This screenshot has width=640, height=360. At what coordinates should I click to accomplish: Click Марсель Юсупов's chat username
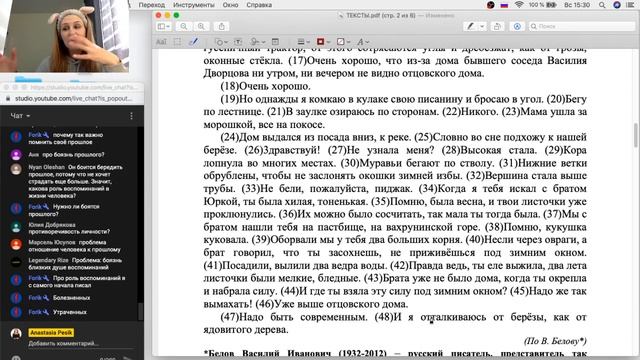52,242
